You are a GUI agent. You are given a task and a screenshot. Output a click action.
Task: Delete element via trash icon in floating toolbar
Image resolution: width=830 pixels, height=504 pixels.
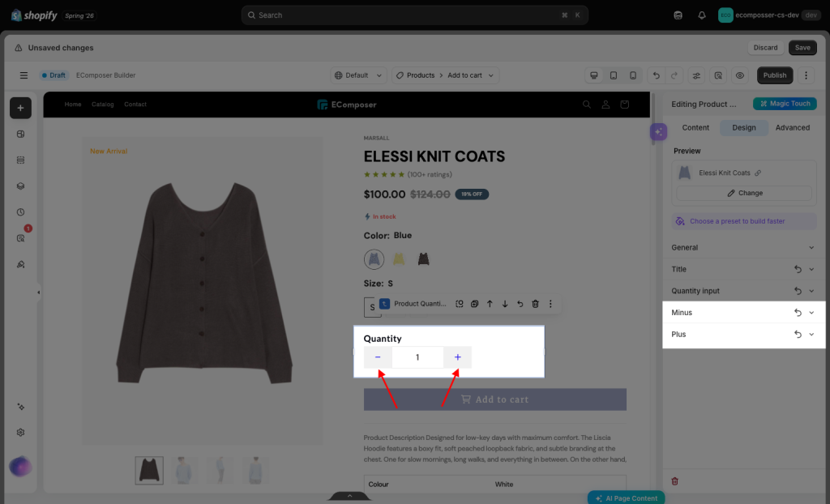[535, 304]
